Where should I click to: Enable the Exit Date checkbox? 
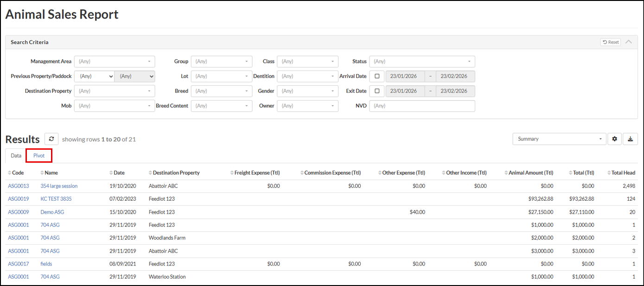pos(377,91)
